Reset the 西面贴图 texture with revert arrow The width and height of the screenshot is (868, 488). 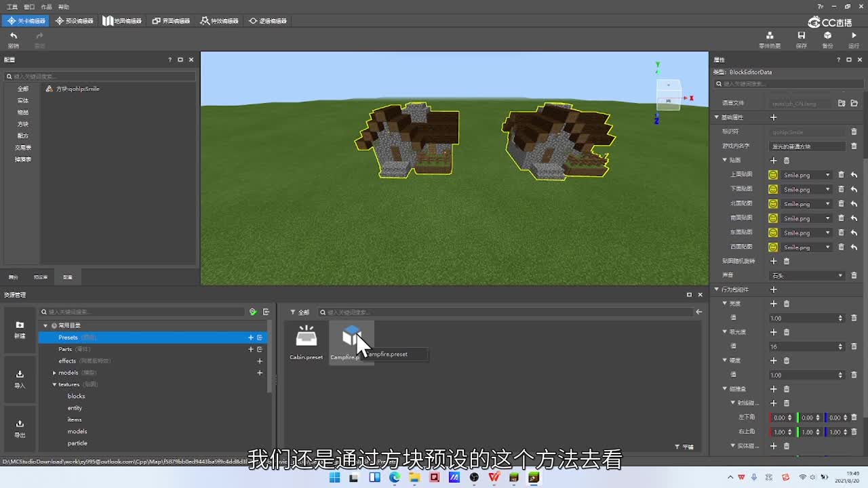pos(854,247)
